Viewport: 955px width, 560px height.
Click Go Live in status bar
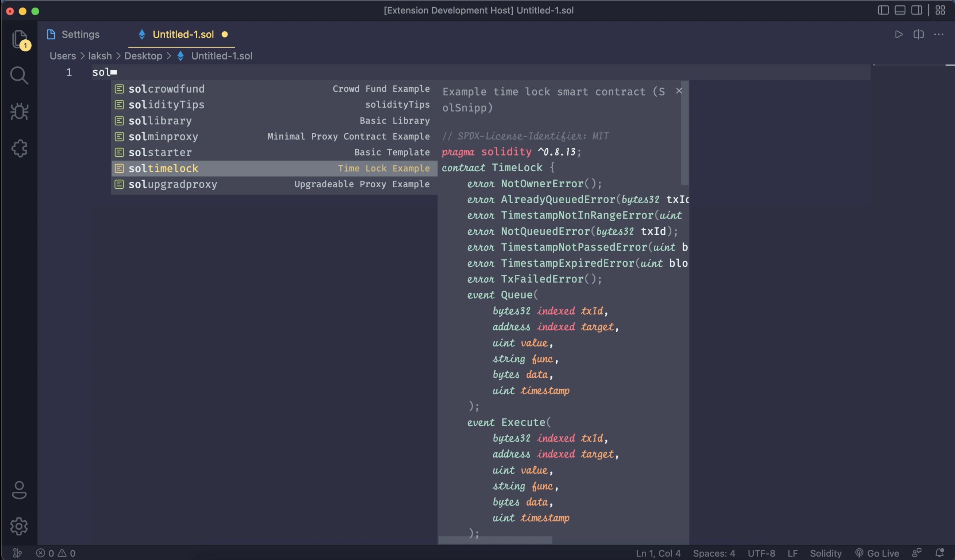pos(877,553)
